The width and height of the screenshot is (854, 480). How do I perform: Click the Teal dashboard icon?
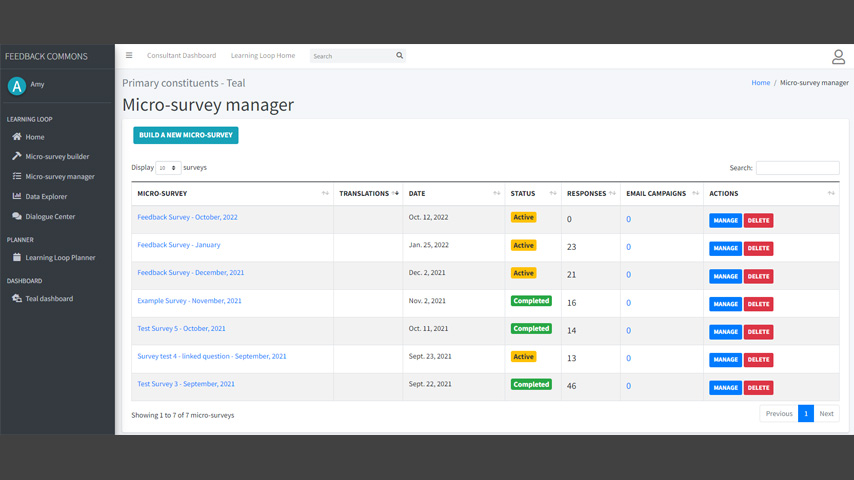[x=17, y=298]
